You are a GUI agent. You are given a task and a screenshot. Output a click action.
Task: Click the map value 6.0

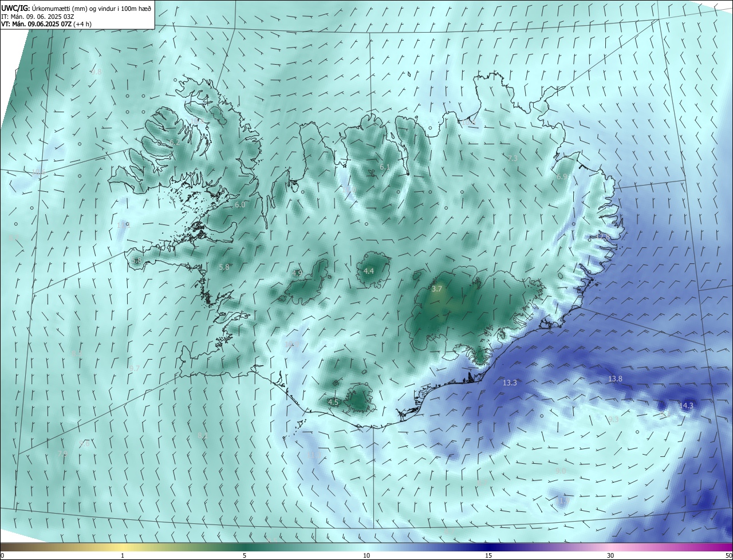(x=240, y=205)
